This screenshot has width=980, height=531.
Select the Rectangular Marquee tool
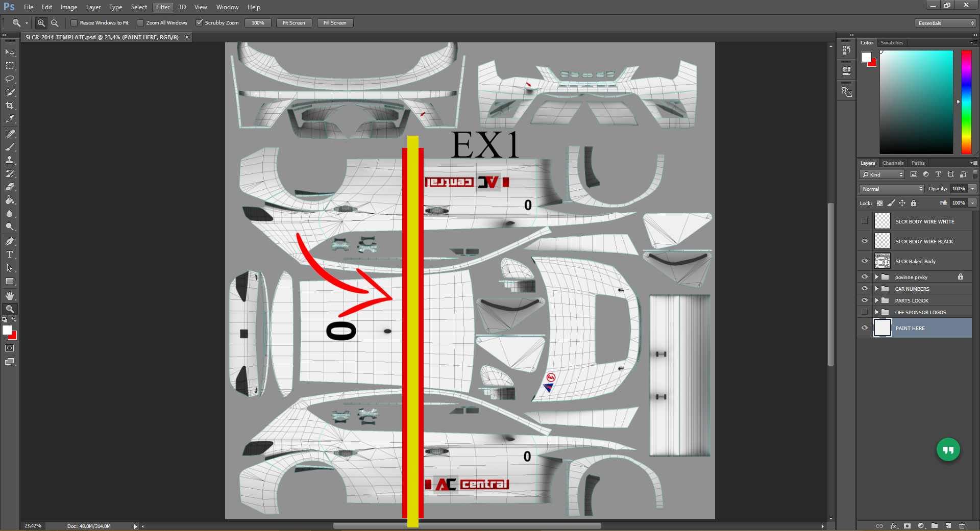point(10,66)
